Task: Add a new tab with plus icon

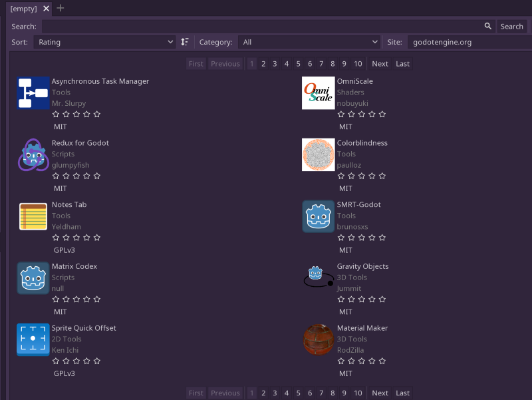Action: (x=60, y=8)
